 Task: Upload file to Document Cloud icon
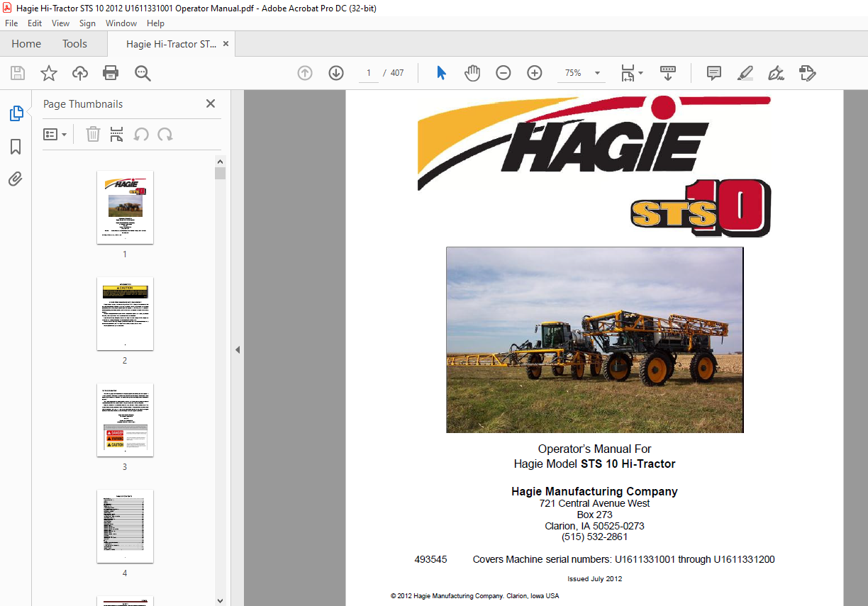[x=80, y=73]
